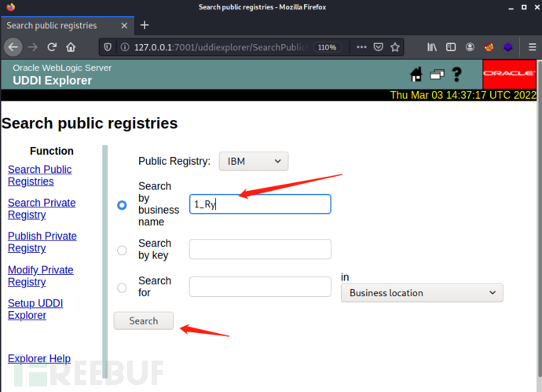Show site information icon in address bar
The image size is (542, 392).
point(125,47)
